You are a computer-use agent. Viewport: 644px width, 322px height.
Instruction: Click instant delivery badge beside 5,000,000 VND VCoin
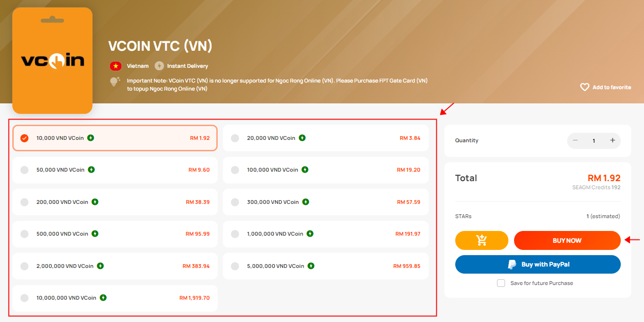point(311,266)
